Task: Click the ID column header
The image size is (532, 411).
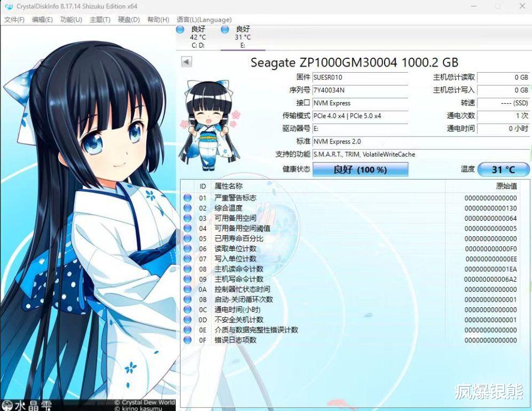Action: click(203, 186)
